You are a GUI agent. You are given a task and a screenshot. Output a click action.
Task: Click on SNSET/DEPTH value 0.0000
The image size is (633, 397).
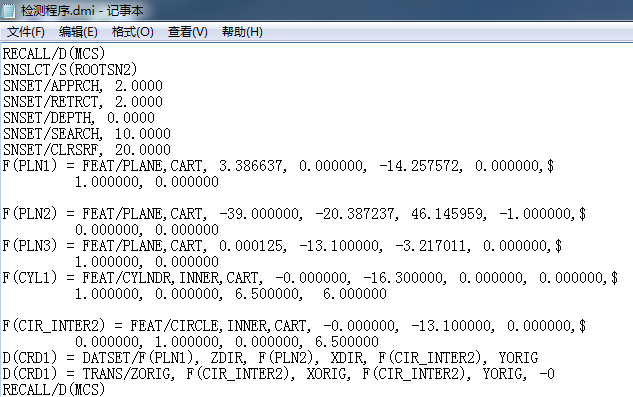point(131,118)
